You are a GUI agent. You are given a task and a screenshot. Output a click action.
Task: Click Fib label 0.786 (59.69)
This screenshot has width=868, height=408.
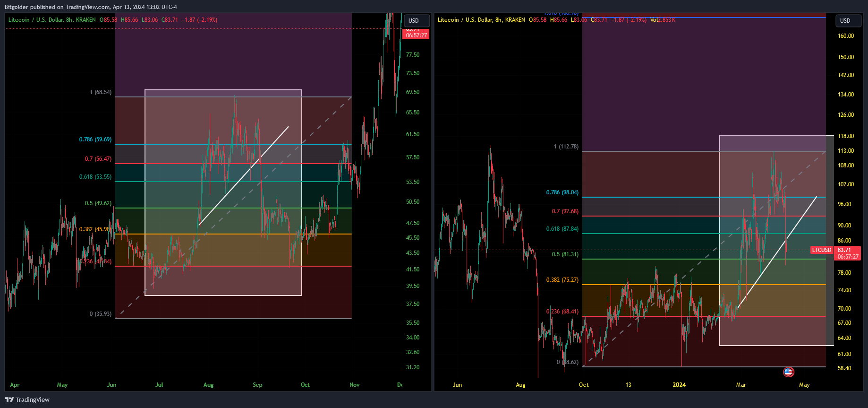(x=95, y=139)
